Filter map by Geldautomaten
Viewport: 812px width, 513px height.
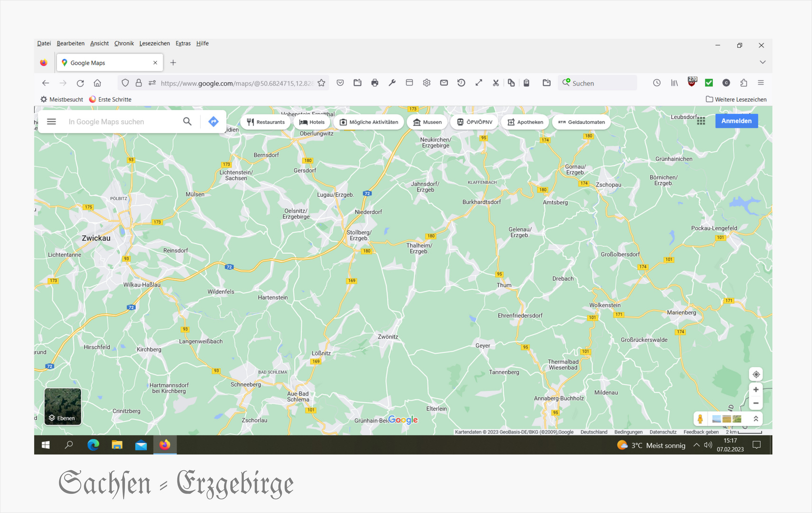[582, 122]
